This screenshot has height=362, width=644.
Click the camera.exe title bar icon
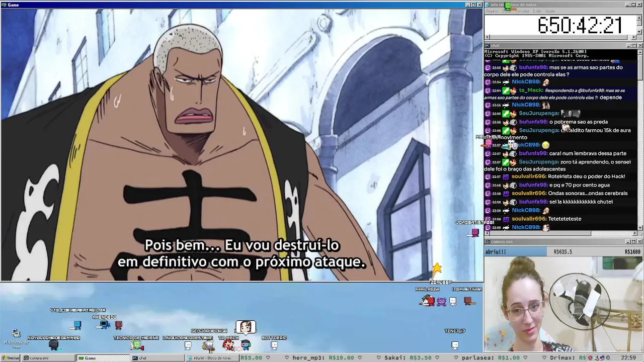(488, 242)
